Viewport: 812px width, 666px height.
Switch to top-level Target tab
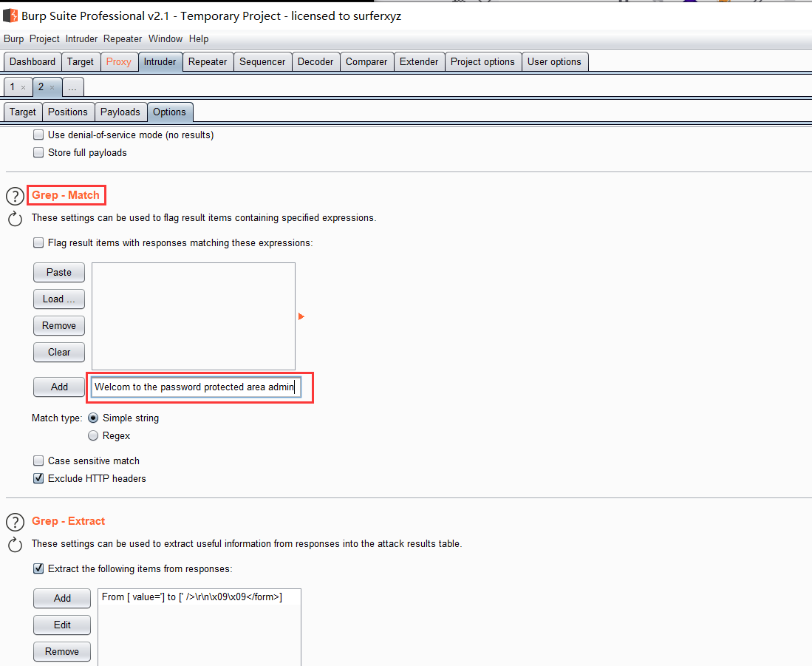point(81,61)
